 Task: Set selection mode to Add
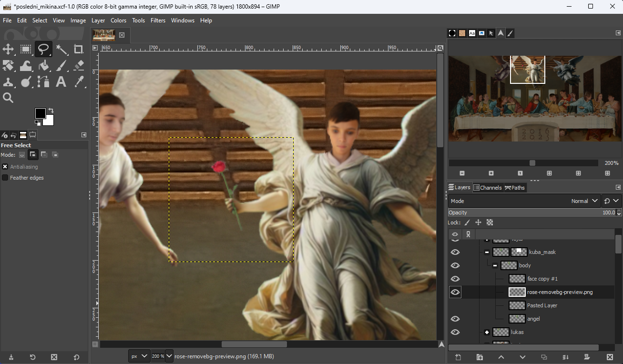[33, 155]
